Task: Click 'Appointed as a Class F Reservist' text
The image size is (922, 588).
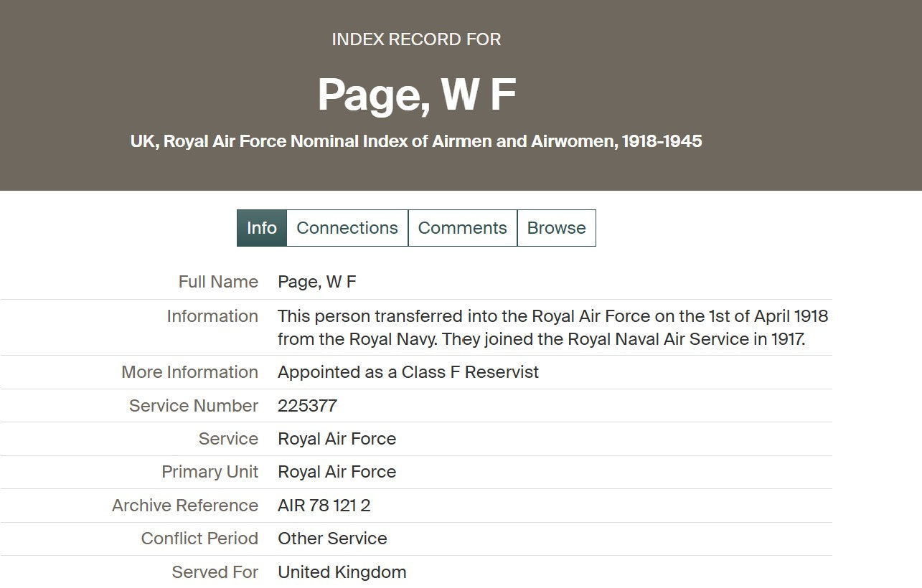Action: 408,372
